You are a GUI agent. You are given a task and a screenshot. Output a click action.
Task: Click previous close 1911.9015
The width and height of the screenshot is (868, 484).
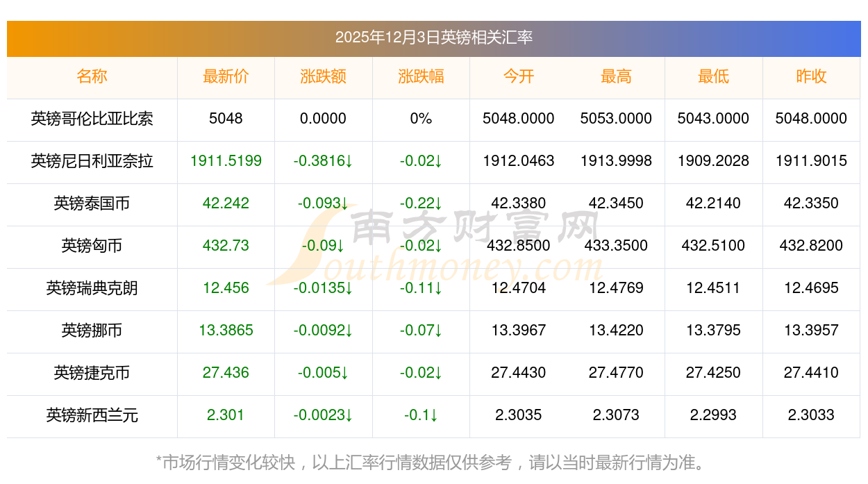(811, 161)
